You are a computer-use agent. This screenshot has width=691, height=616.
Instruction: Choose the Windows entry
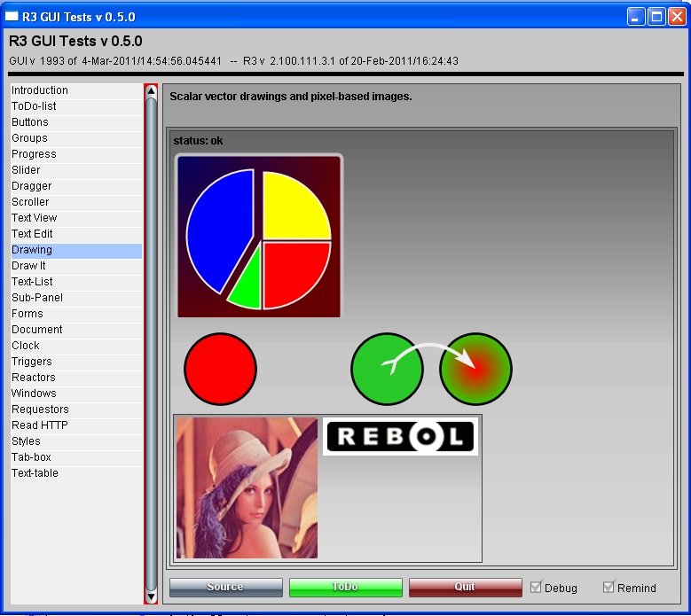pyautogui.click(x=76, y=394)
